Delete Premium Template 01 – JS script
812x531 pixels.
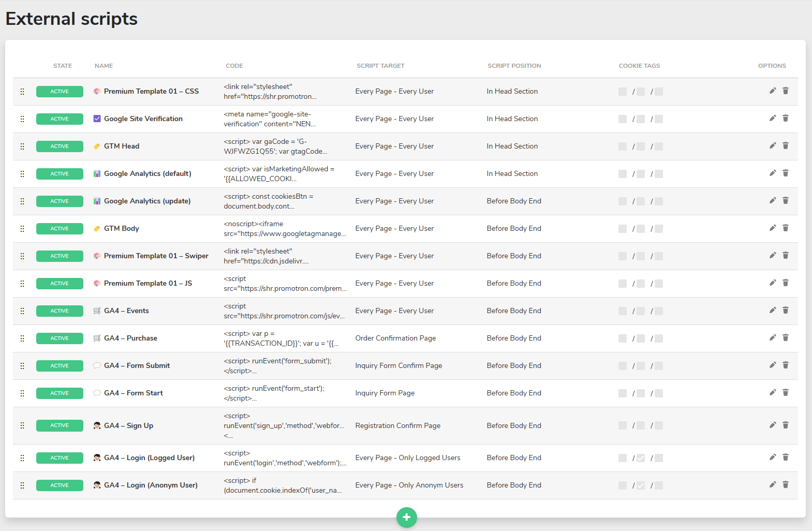(786, 283)
